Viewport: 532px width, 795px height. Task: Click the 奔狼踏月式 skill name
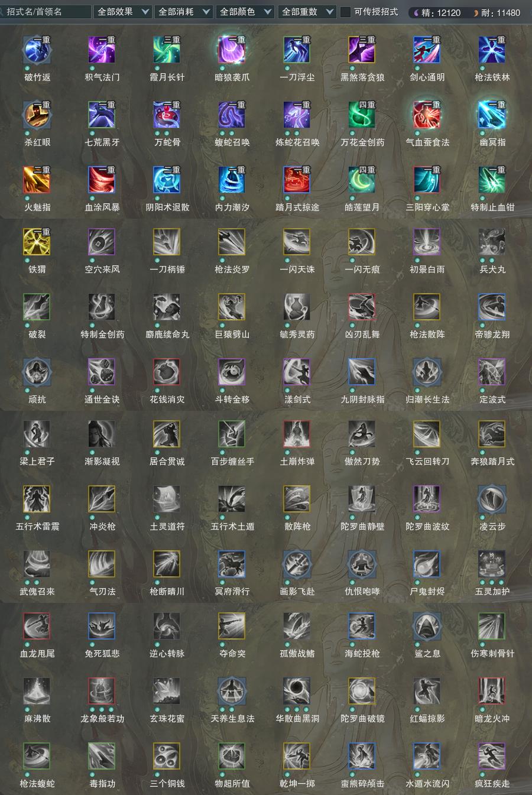[492, 462]
